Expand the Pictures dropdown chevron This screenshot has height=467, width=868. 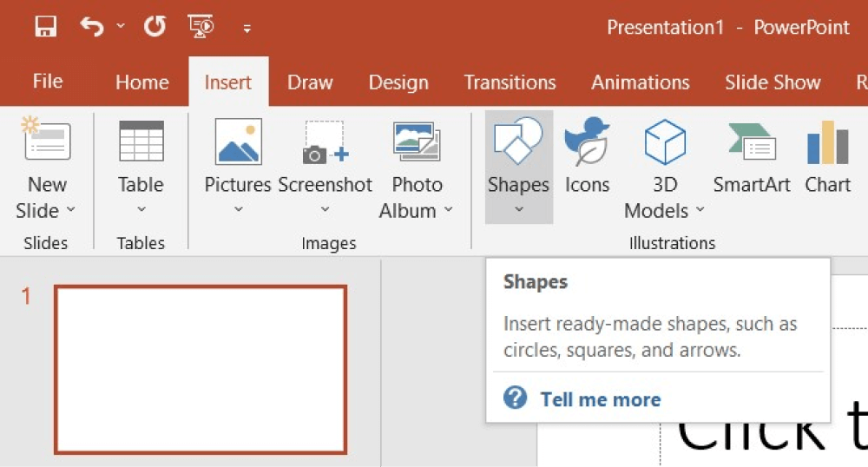point(238,209)
